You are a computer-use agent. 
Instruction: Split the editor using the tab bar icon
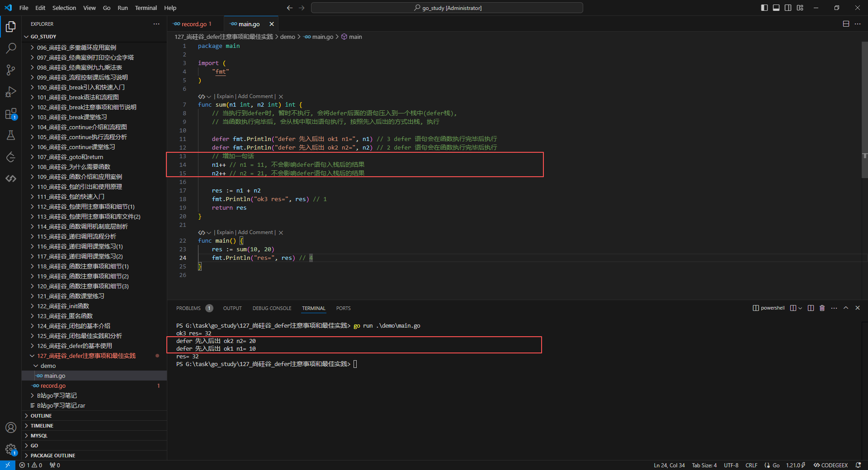[846, 24]
